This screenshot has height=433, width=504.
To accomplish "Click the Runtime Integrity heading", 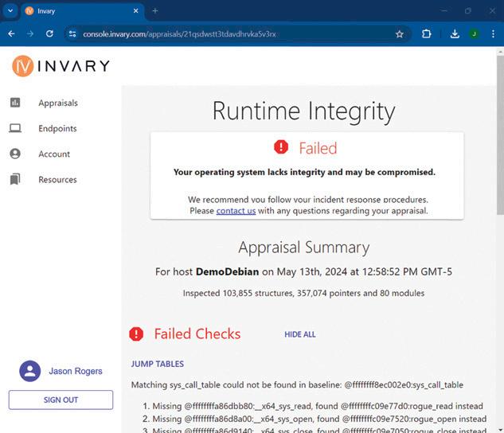I will click(303, 111).
